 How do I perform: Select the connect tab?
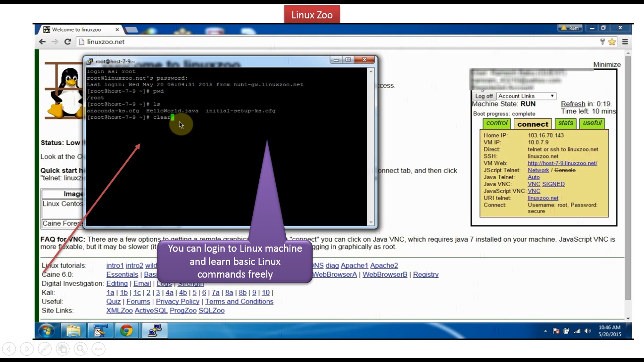533,123
